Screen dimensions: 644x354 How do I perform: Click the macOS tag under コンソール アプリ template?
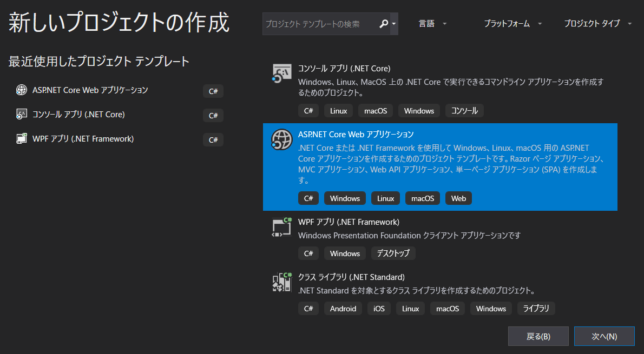[x=376, y=111]
